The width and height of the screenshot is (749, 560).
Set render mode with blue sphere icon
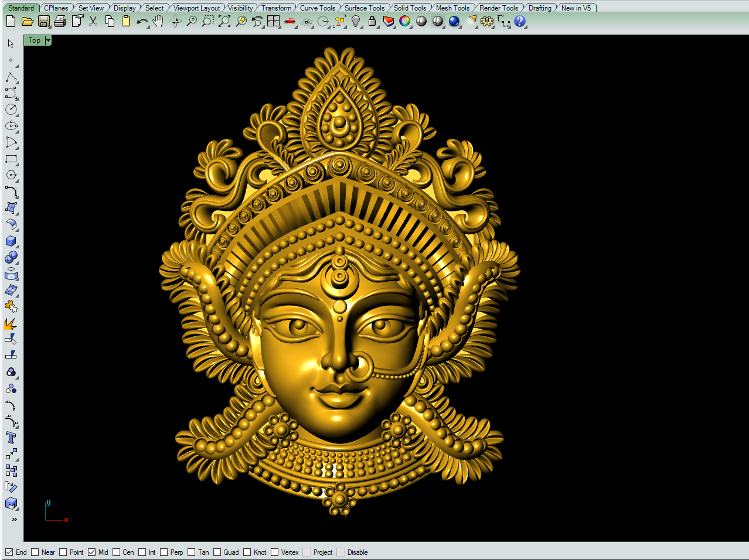454,22
